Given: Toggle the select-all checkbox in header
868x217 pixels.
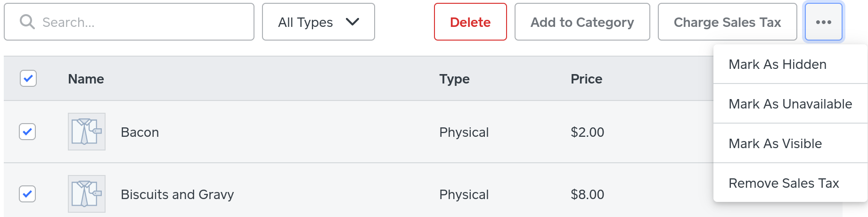Looking at the screenshot, I should (28, 78).
